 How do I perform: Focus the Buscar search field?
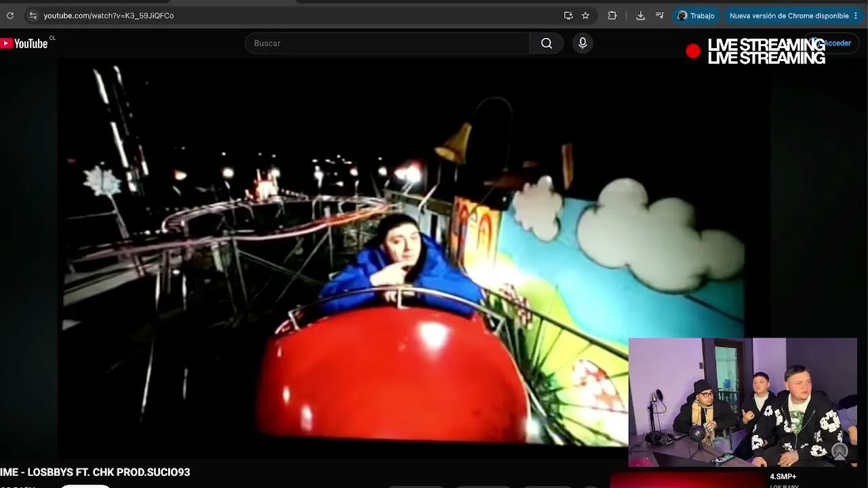coord(387,43)
